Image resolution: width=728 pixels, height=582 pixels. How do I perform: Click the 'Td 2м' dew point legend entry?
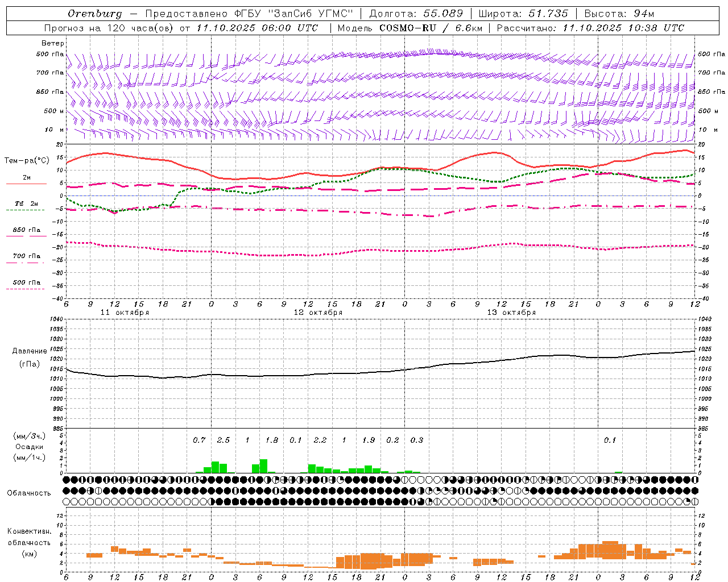(x=26, y=203)
